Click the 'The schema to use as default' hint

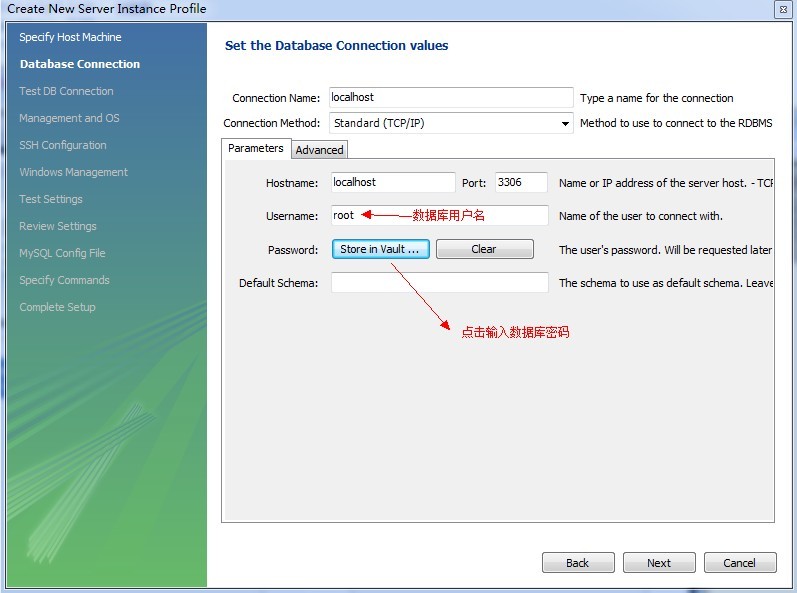click(x=666, y=283)
